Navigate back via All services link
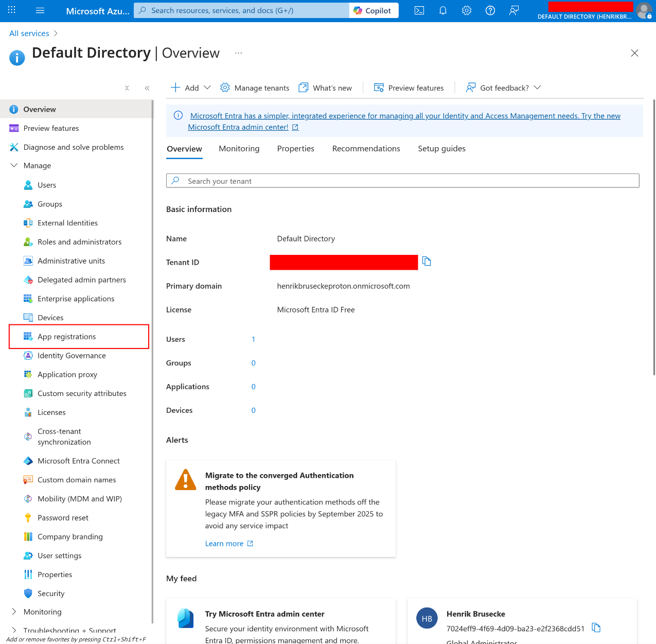The height and width of the screenshot is (644, 656). click(x=29, y=33)
